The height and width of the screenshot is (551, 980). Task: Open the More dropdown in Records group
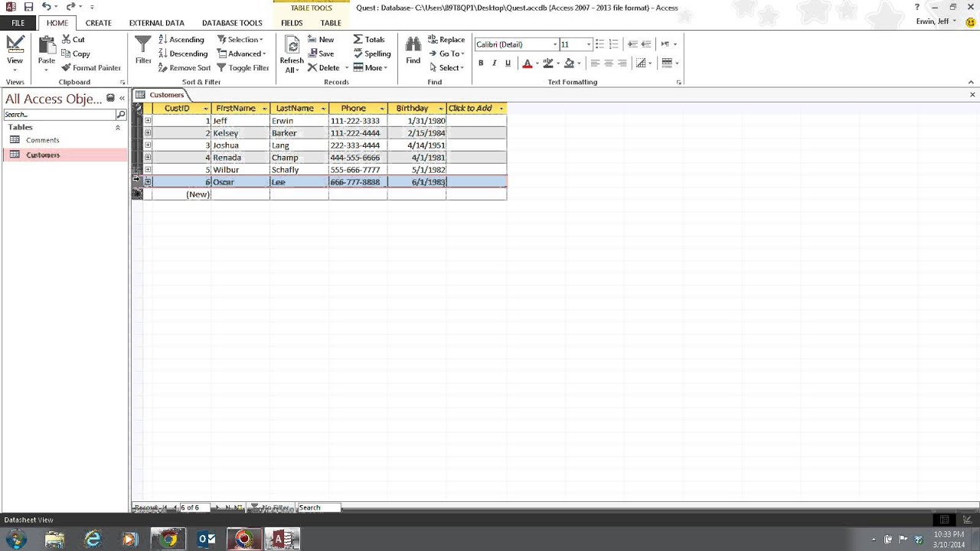pos(371,67)
